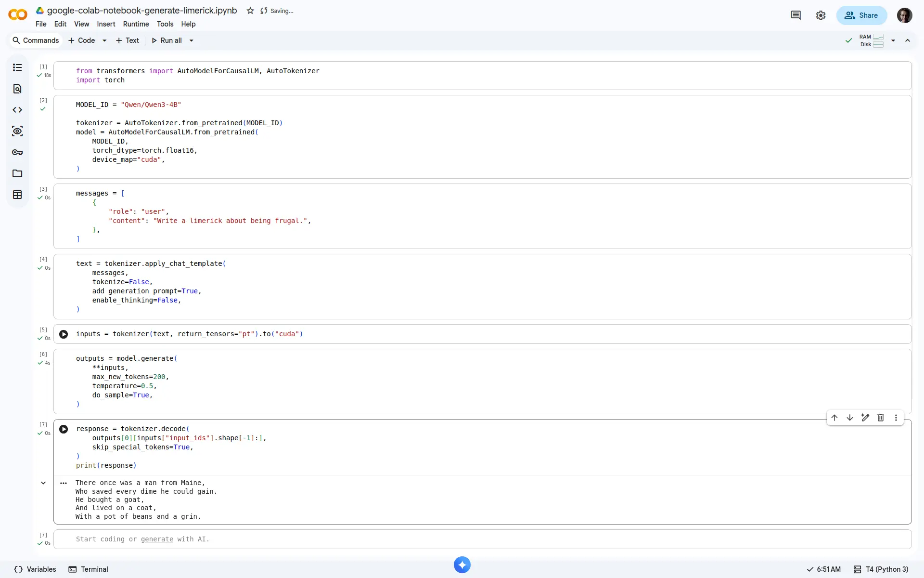Click the RAM Disk usage indicator

pyautogui.click(x=872, y=40)
